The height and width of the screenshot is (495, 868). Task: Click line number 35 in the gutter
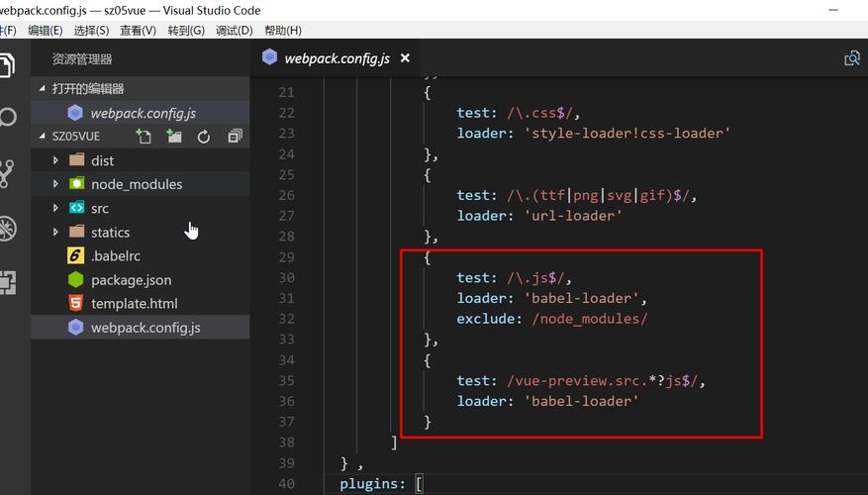pyautogui.click(x=286, y=380)
